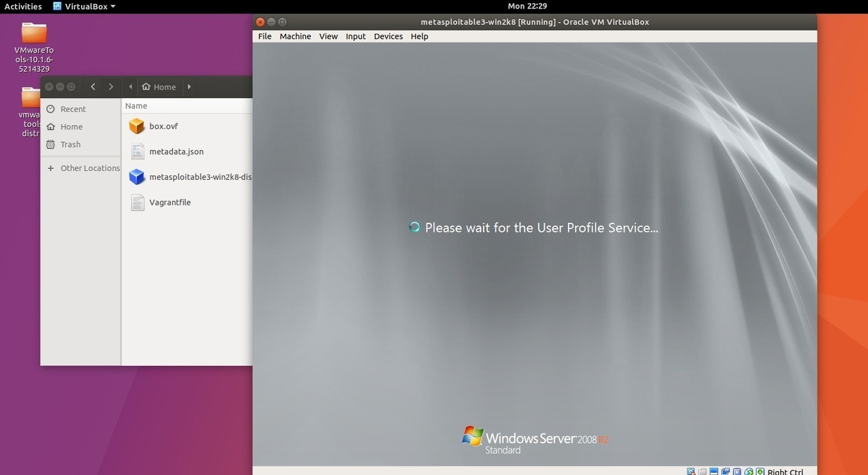
Task: Open the Devices menu in VirtualBox
Action: pos(388,36)
